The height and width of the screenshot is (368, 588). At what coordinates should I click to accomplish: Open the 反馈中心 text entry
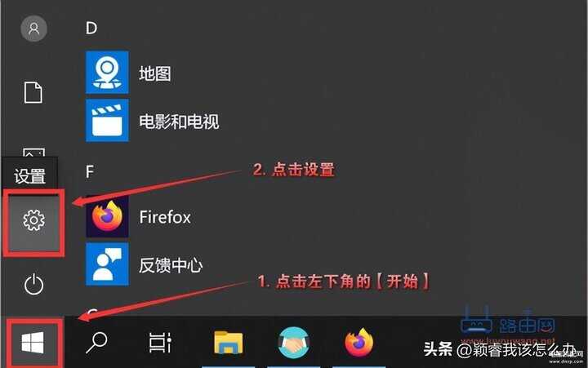pyautogui.click(x=171, y=265)
